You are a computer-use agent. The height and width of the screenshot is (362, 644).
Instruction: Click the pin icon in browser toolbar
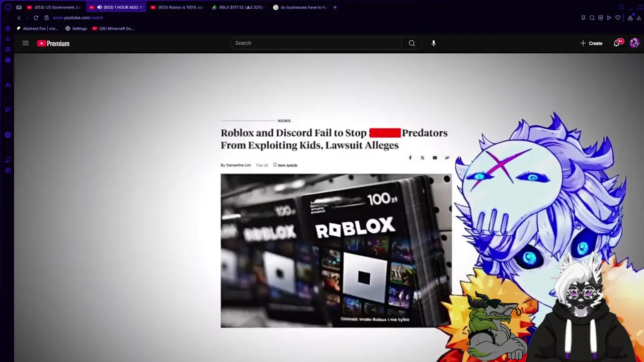tap(583, 18)
